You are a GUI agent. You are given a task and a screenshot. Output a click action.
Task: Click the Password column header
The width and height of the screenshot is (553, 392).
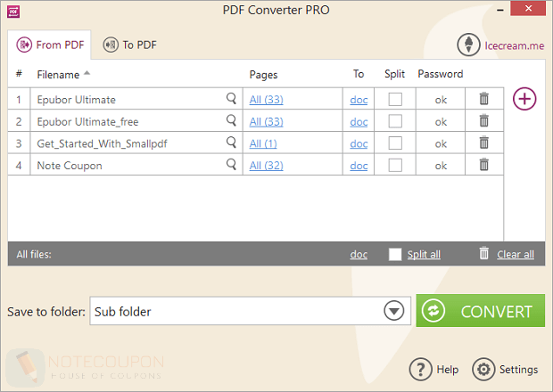(440, 74)
